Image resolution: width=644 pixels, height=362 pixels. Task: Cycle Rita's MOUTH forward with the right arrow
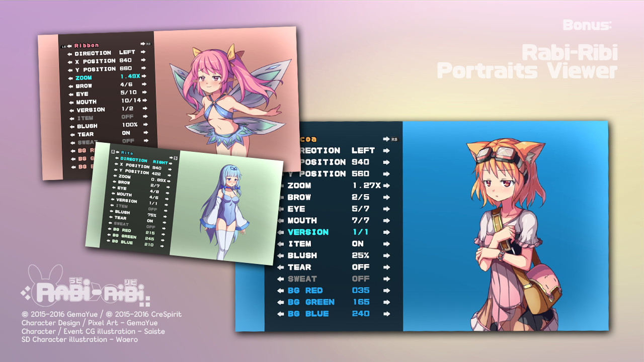pos(168,193)
